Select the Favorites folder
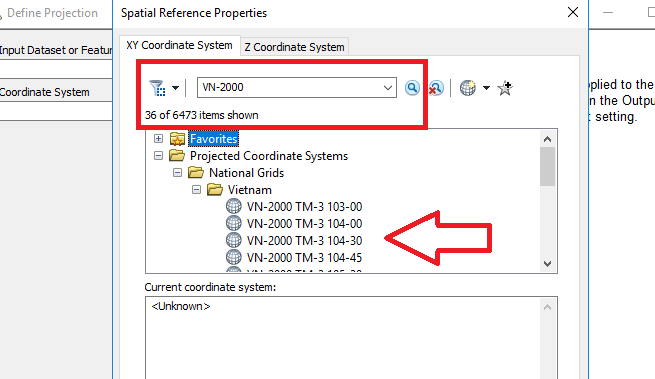655x379 pixels. (x=213, y=139)
